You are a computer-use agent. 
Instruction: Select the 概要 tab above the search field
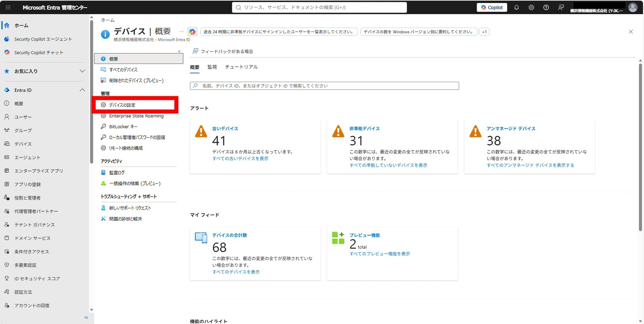coord(195,67)
